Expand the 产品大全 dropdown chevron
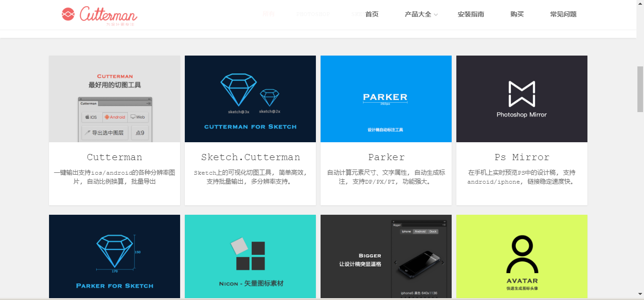The width and height of the screenshot is (644, 300). [x=436, y=15]
